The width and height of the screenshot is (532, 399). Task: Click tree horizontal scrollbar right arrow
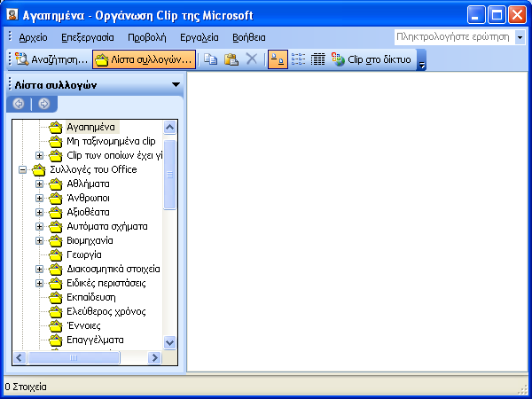coord(154,357)
